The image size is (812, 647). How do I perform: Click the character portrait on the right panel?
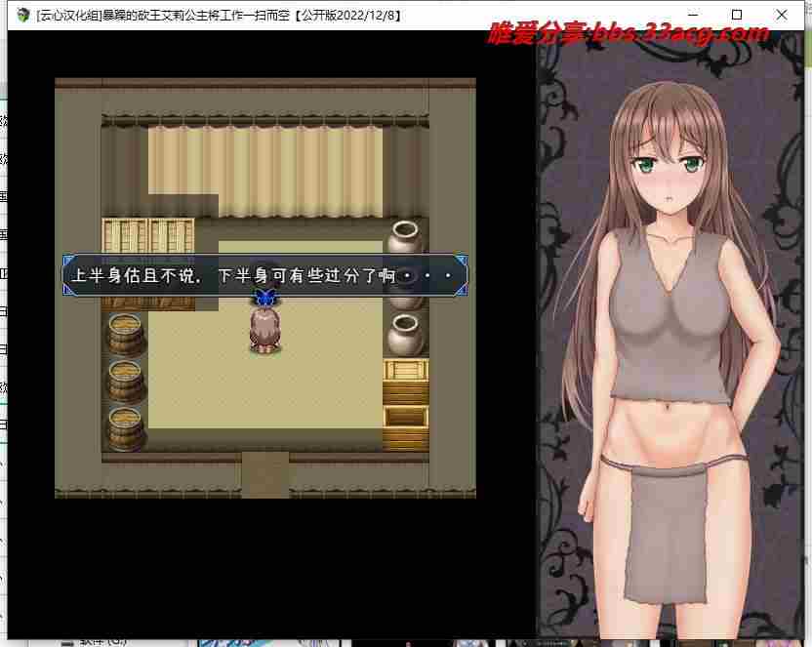(x=673, y=342)
